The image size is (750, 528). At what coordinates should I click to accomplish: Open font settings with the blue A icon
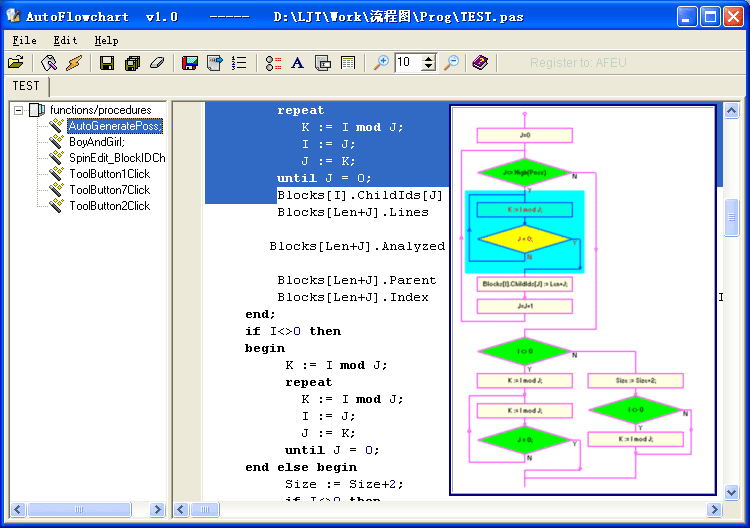[298, 63]
